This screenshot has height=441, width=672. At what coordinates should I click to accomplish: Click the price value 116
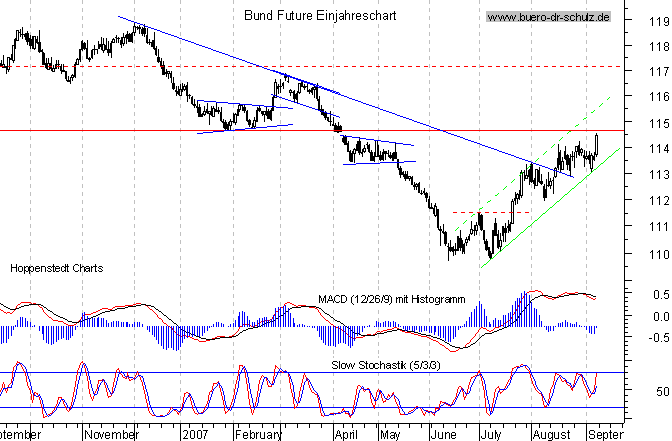pos(660,97)
